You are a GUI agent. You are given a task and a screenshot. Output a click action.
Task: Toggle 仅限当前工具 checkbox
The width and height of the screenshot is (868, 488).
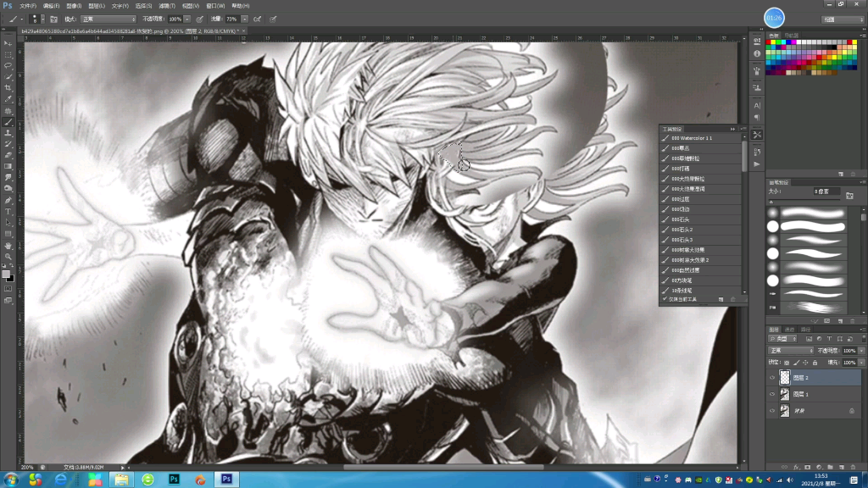tap(665, 299)
